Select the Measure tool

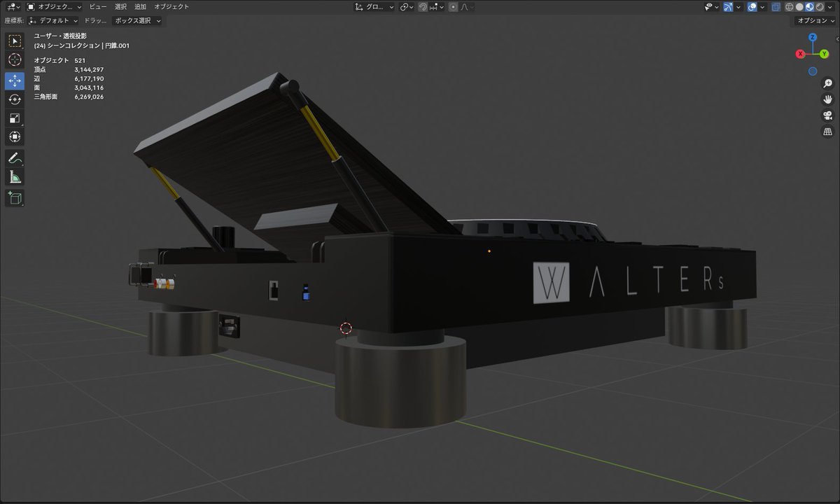(x=15, y=176)
